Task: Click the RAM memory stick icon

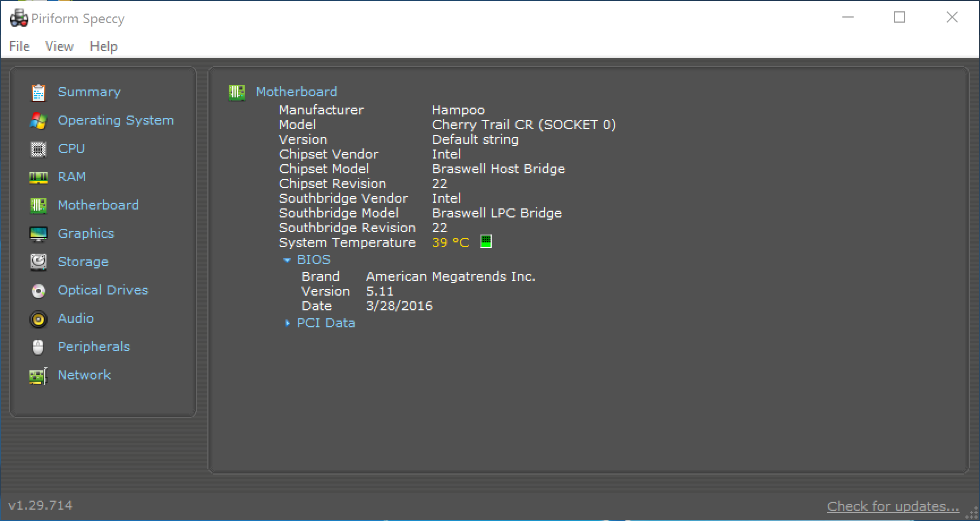Action: click(x=38, y=177)
